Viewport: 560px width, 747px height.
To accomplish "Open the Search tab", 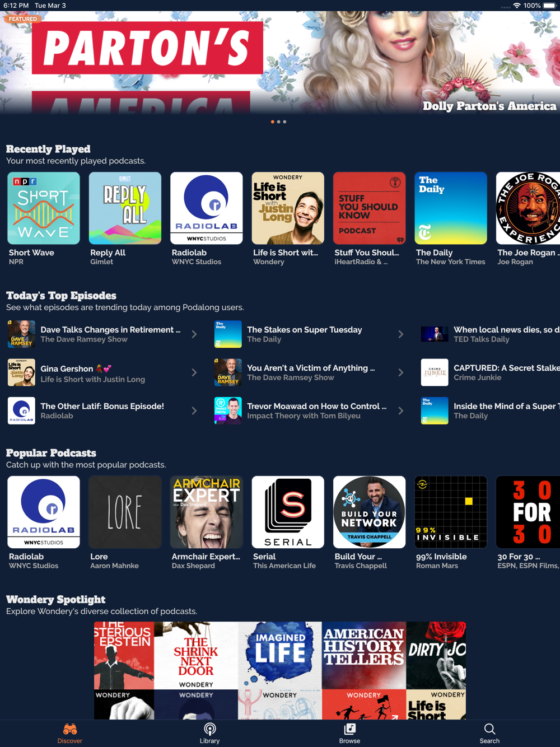I will [x=489, y=733].
